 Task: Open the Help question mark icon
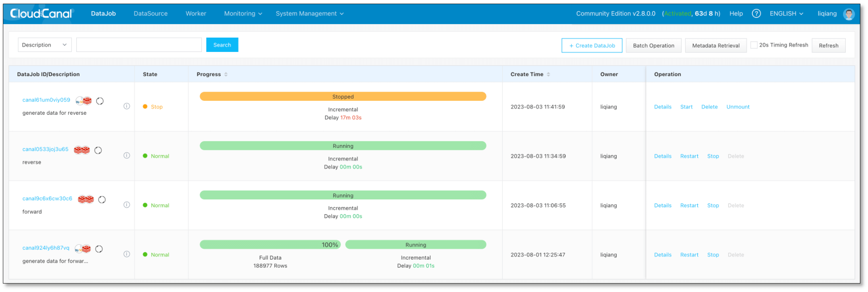pyautogui.click(x=756, y=13)
